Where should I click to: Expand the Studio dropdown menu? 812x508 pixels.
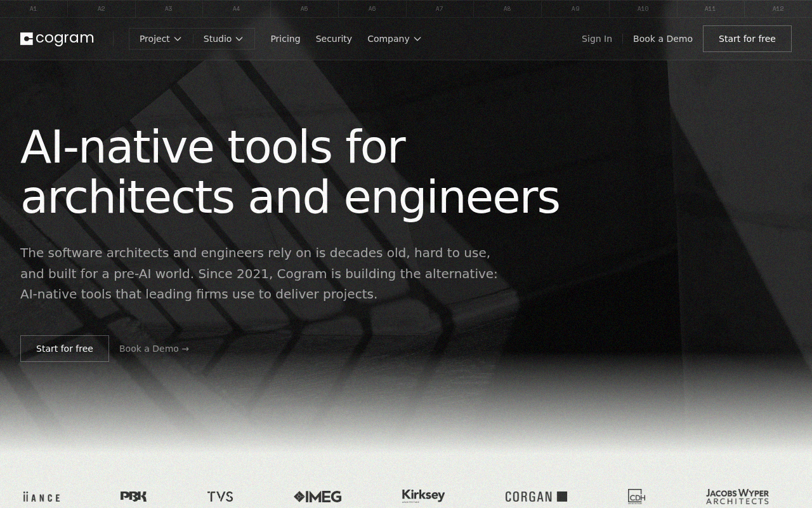pyautogui.click(x=223, y=39)
